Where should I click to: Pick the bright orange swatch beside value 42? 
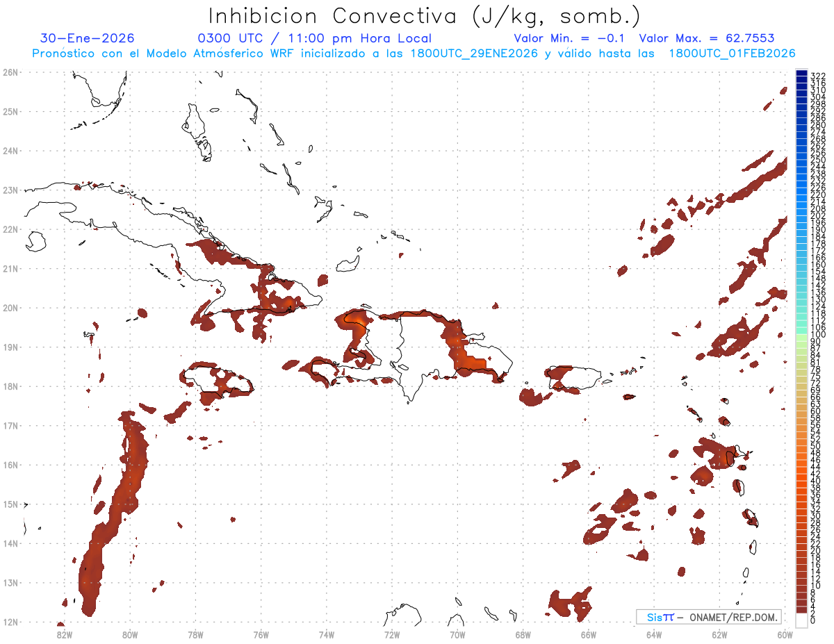(801, 470)
